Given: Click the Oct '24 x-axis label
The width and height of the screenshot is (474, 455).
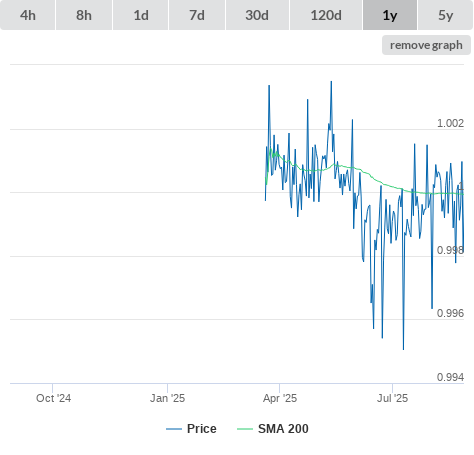Looking at the screenshot, I should 53,398.
